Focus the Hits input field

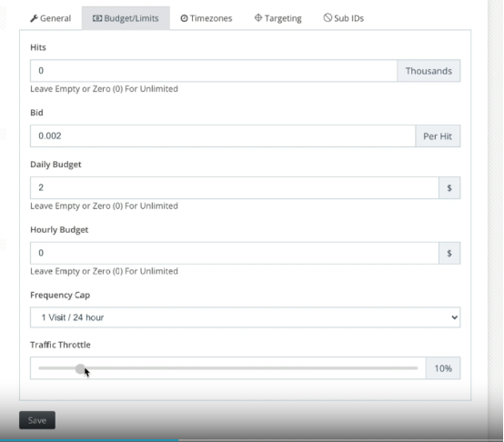[214, 71]
